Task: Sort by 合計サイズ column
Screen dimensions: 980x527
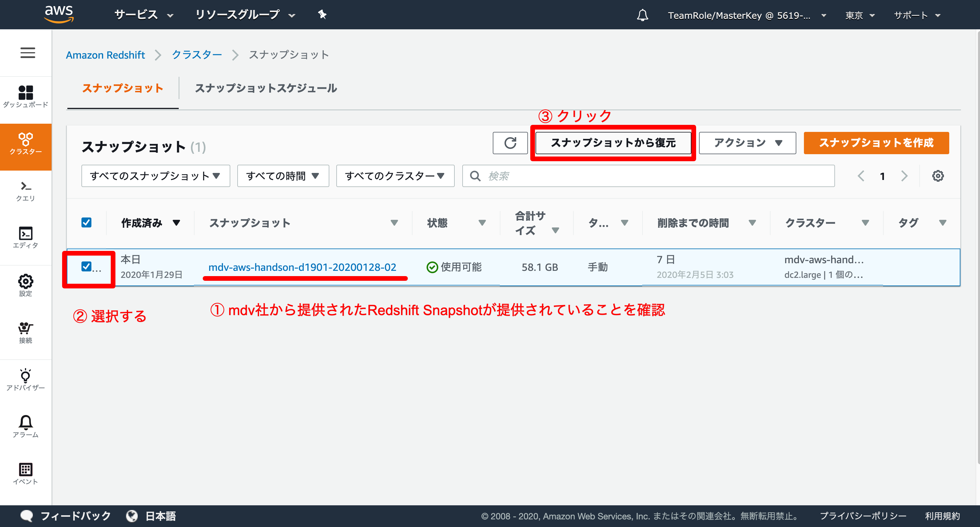Action: 555,230
